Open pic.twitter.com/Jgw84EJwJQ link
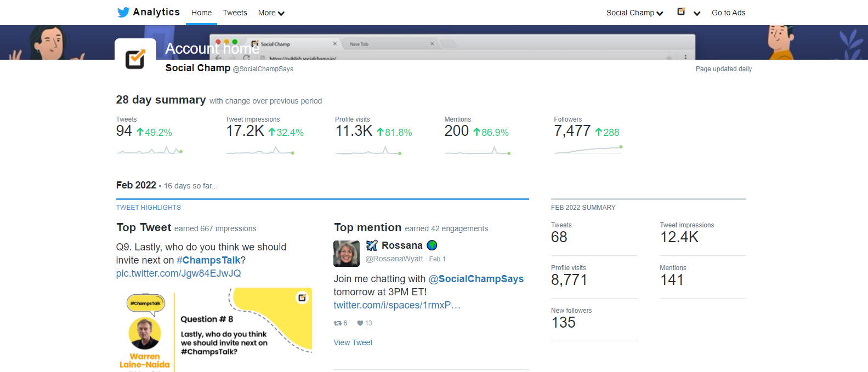 coord(179,273)
